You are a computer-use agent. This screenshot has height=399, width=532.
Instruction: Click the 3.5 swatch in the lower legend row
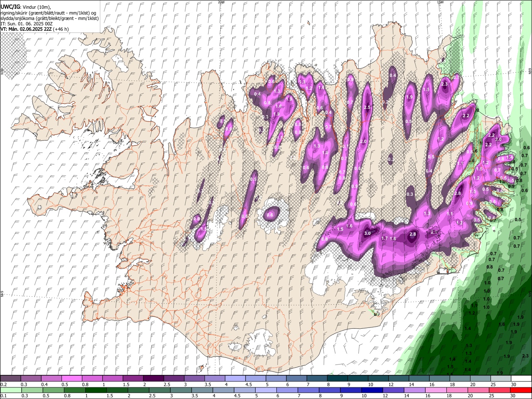tap(202, 390)
